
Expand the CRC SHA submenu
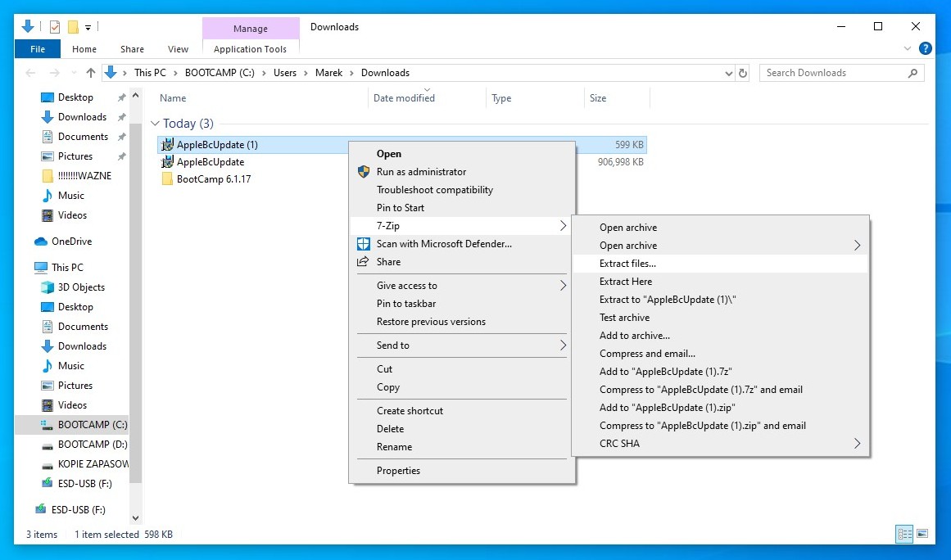pyautogui.click(x=721, y=444)
